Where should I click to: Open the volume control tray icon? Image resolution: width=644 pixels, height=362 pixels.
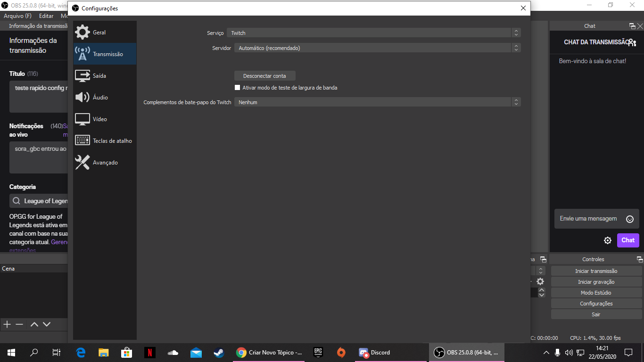569,353
